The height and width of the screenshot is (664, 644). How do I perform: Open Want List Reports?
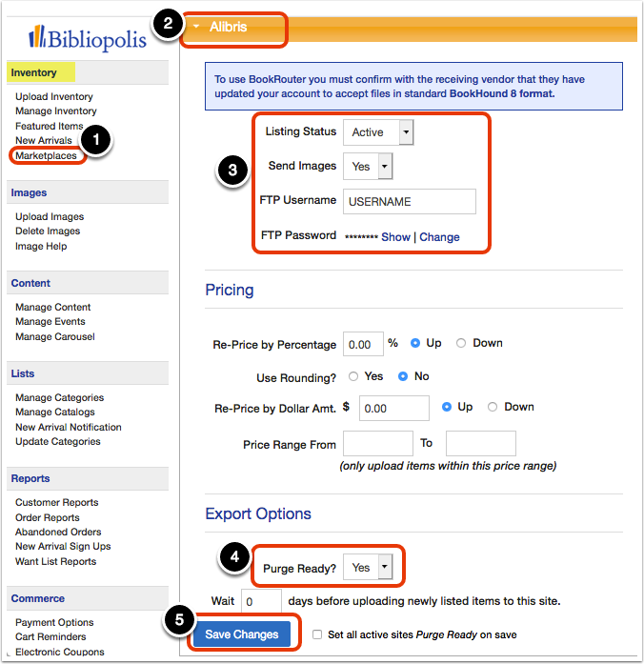56,561
